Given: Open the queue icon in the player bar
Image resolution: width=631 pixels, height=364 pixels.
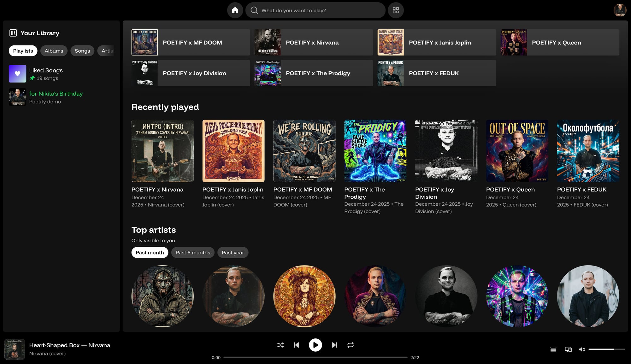Looking at the screenshot, I should [553, 349].
